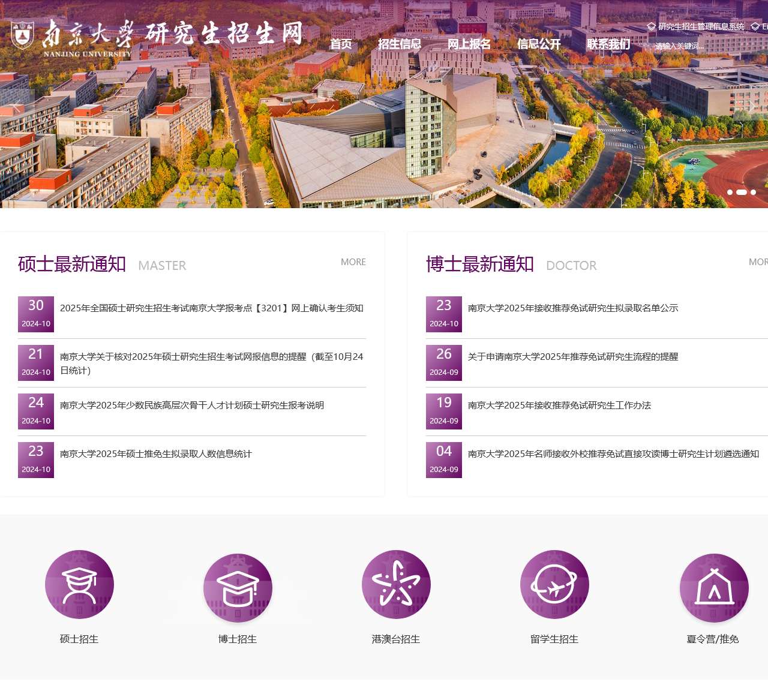
Task: Open 研究生招生管理信息系统 link
Action: pos(701,26)
